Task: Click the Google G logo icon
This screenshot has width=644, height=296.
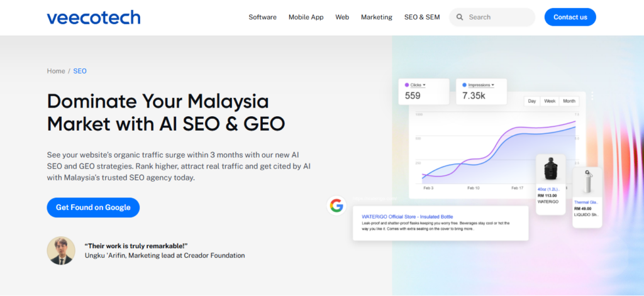Action: [x=336, y=206]
